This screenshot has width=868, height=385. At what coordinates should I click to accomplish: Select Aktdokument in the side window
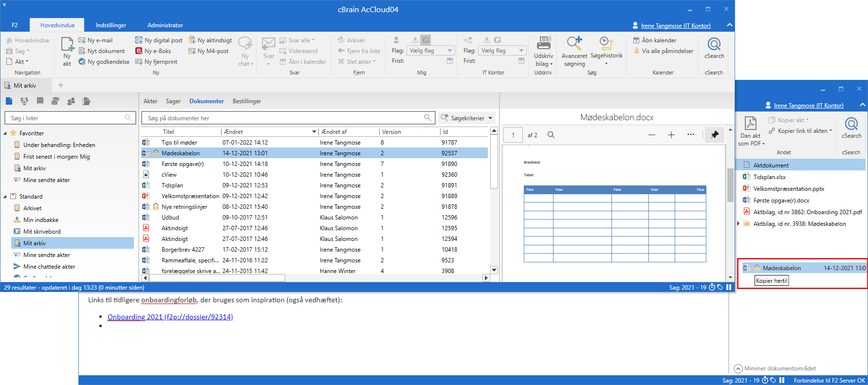pyautogui.click(x=801, y=165)
